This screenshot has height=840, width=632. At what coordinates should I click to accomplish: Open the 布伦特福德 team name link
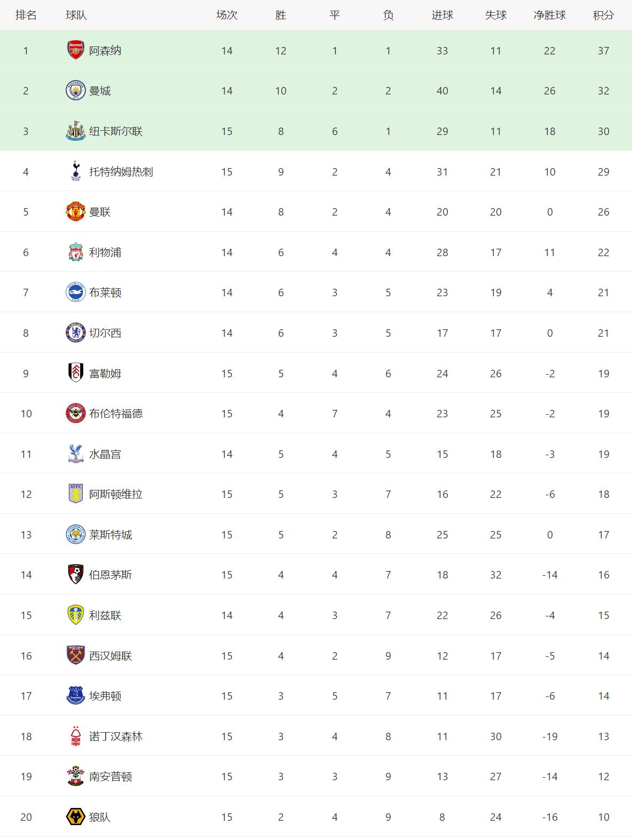point(116,414)
